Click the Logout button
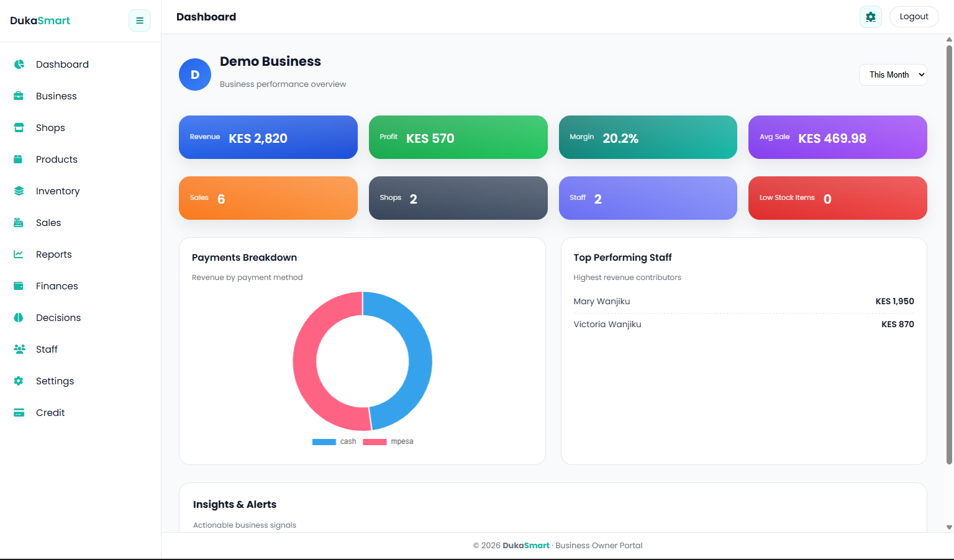954x560 pixels. (x=914, y=17)
